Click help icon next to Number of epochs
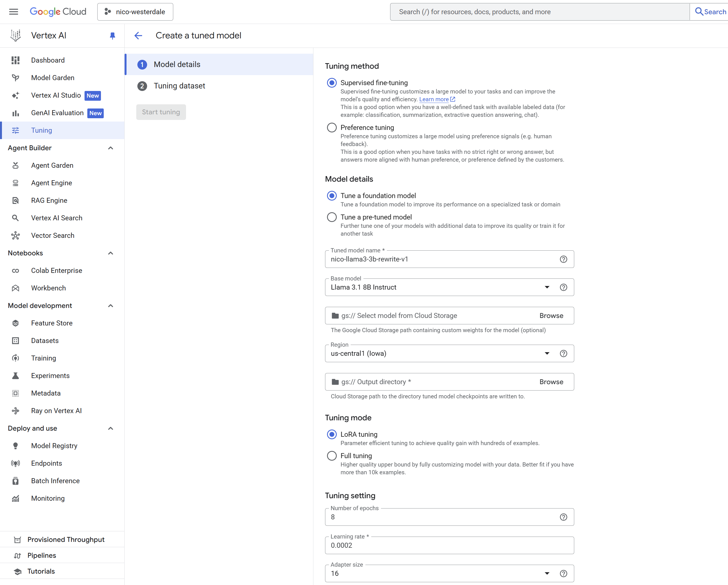The image size is (728, 585). point(563,517)
